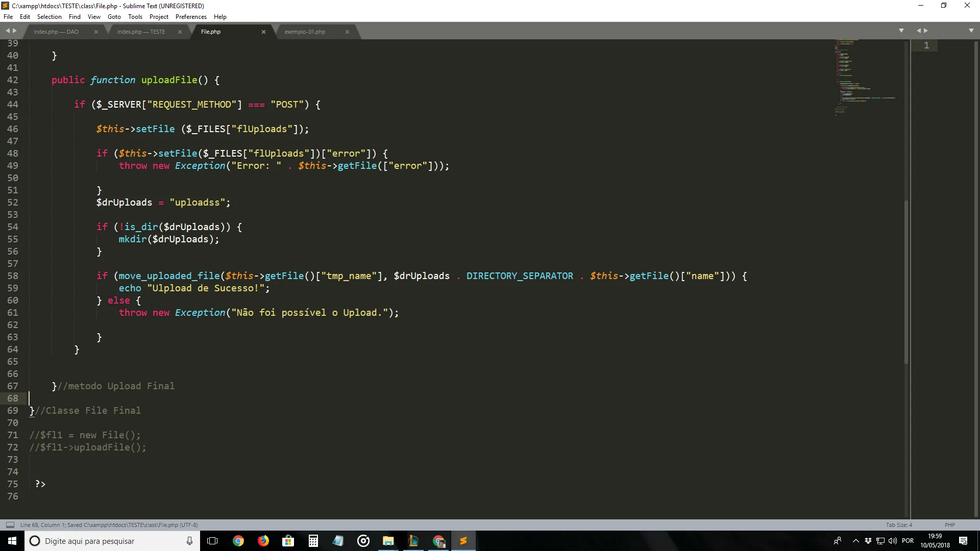Switch to the index.php — TESTE tab
The image size is (980, 551).
[141, 32]
